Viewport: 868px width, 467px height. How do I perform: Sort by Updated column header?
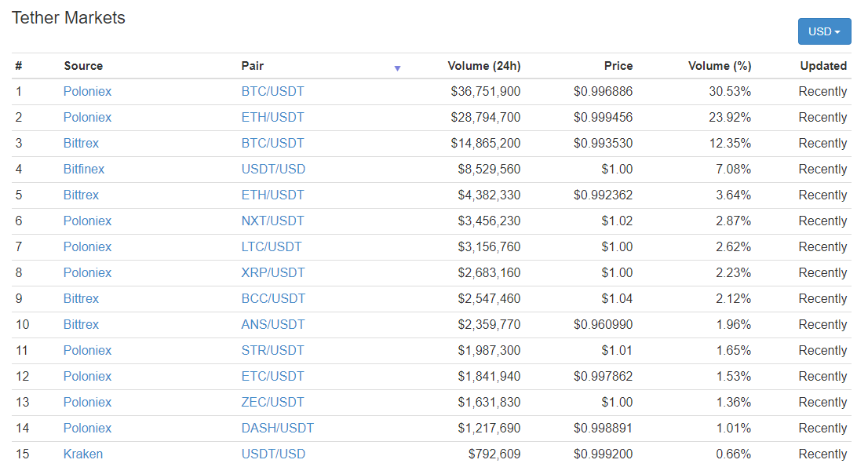(823, 66)
